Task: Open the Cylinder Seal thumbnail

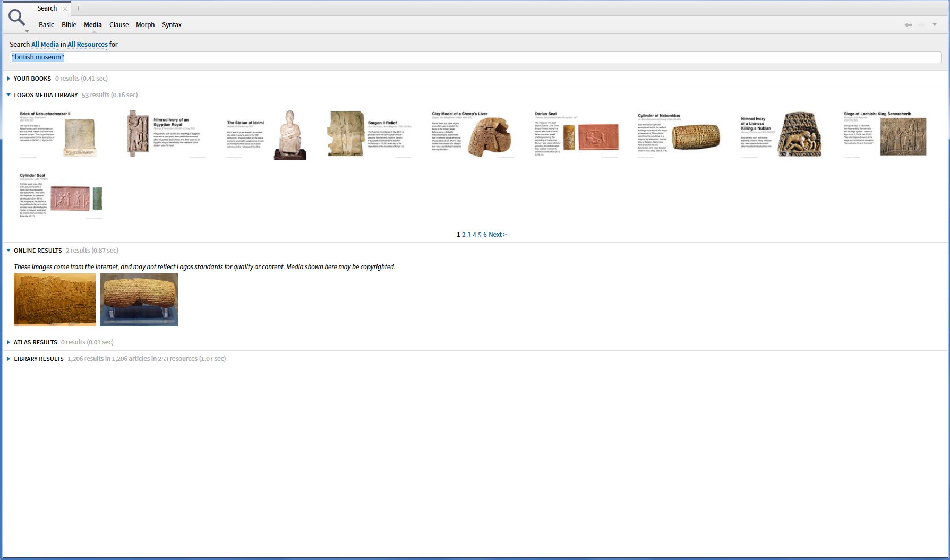Action: [x=61, y=195]
